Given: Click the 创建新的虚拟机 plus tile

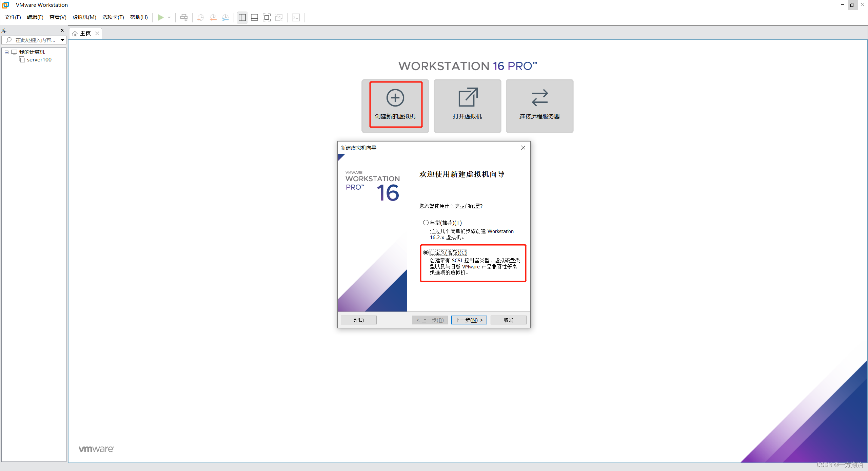Looking at the screenshot, I should click(395, 105).
